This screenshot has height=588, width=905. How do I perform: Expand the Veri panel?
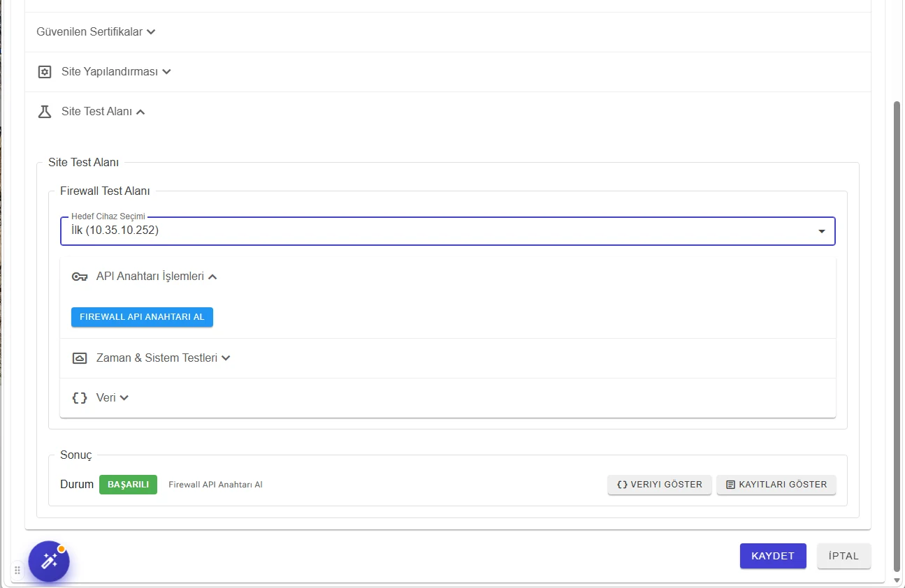448,398
